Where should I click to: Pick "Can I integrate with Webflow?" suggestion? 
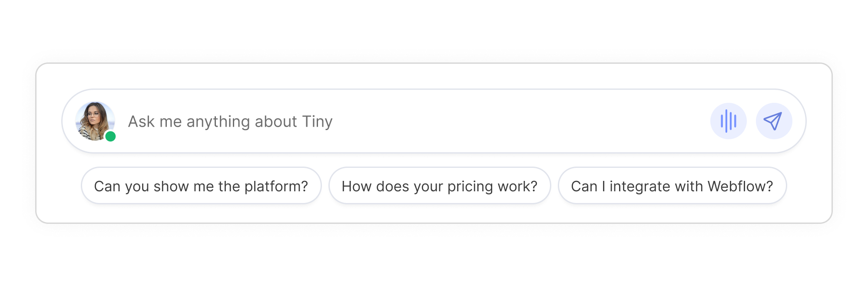672,186
